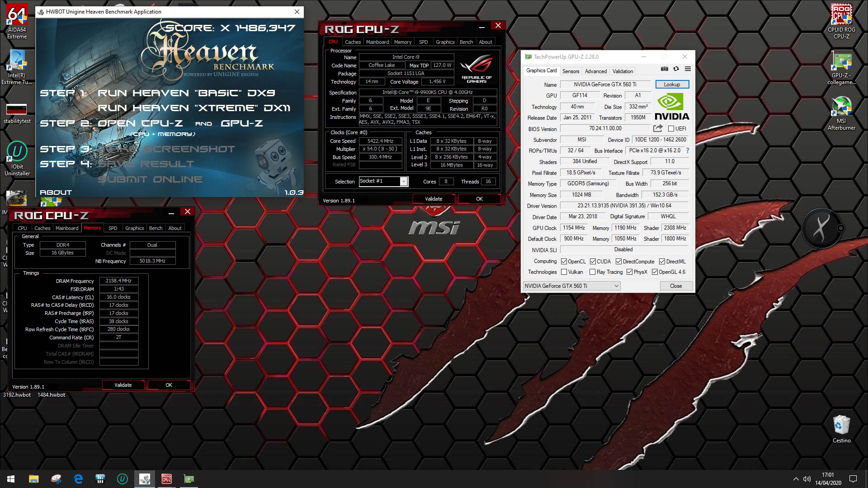Click Submit Online in Heaven app
This screenshot has width=868, height=488.
click(150, 179)
